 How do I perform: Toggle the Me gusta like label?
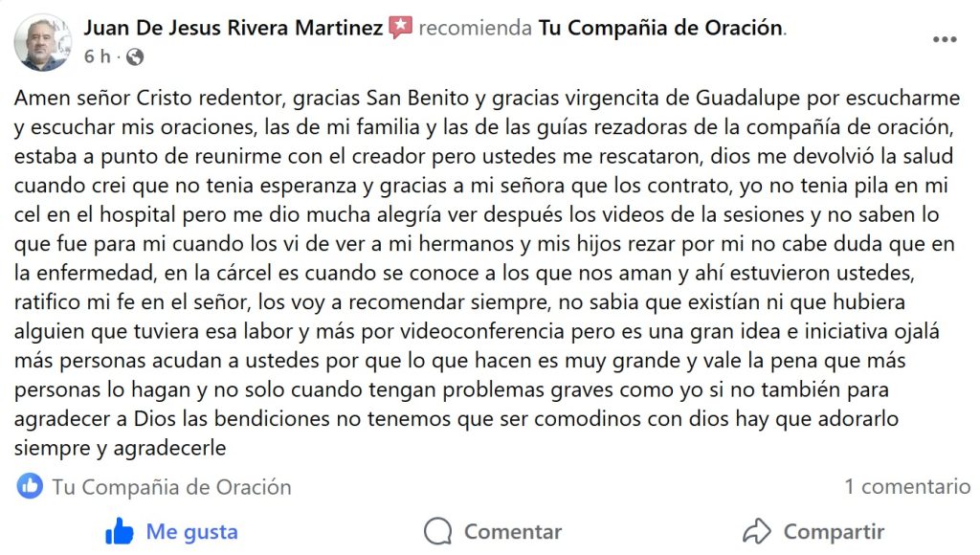coord(191,531)
